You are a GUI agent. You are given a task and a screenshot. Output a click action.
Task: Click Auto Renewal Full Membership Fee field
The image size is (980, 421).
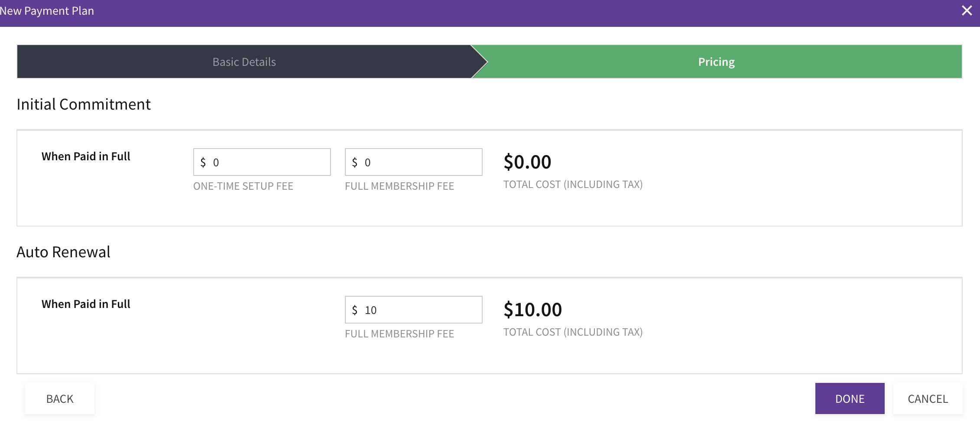[x=420, y=310]
